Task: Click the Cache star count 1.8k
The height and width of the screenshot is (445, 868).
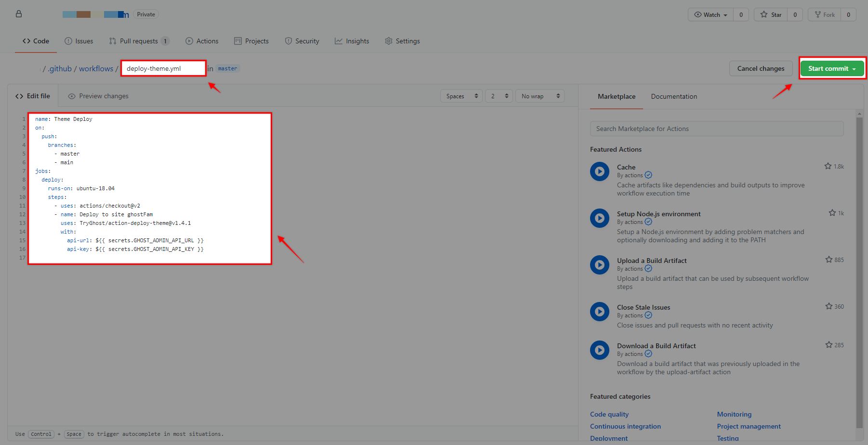Action: tap(834, 166)
